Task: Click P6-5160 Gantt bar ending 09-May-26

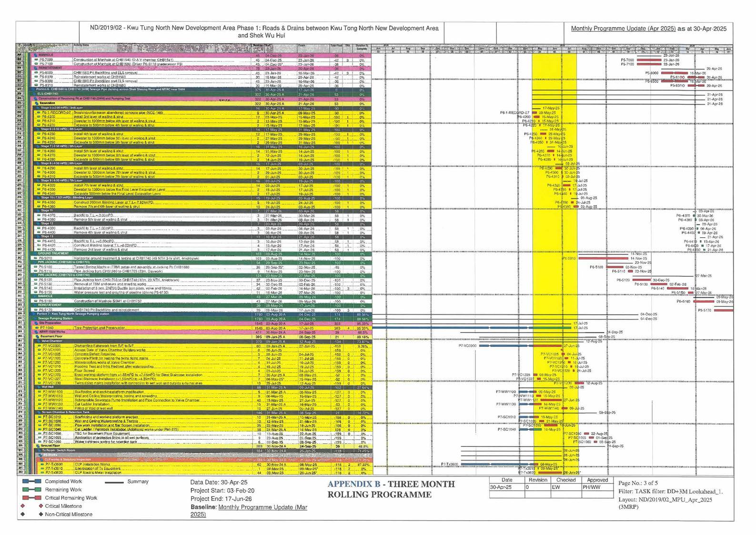Action: pyautogui.click(x=704, y=302)
